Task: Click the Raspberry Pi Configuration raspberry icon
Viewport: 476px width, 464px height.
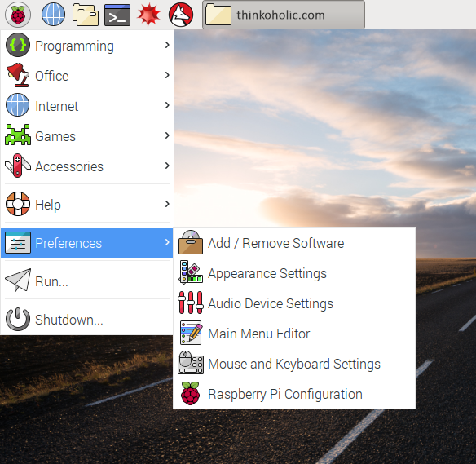Action: (191, 394)
